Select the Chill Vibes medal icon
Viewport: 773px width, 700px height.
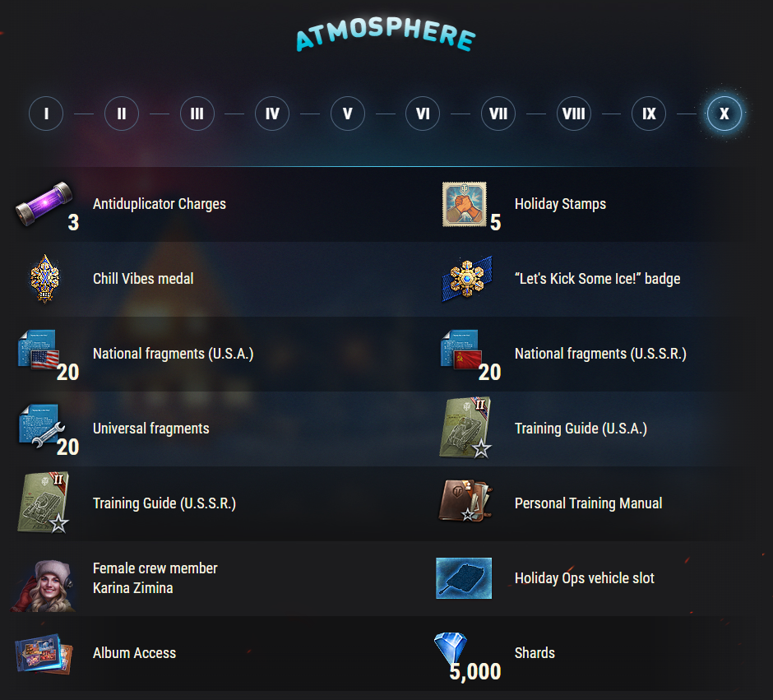point(45,279)
